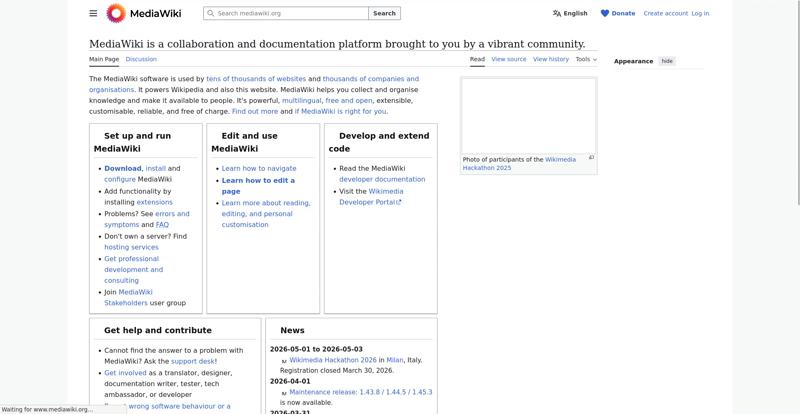The width and height of the screenshot is (800, 414).
Task: Enlarge the hackathon photo via caption icon
Action: [591, 158]
